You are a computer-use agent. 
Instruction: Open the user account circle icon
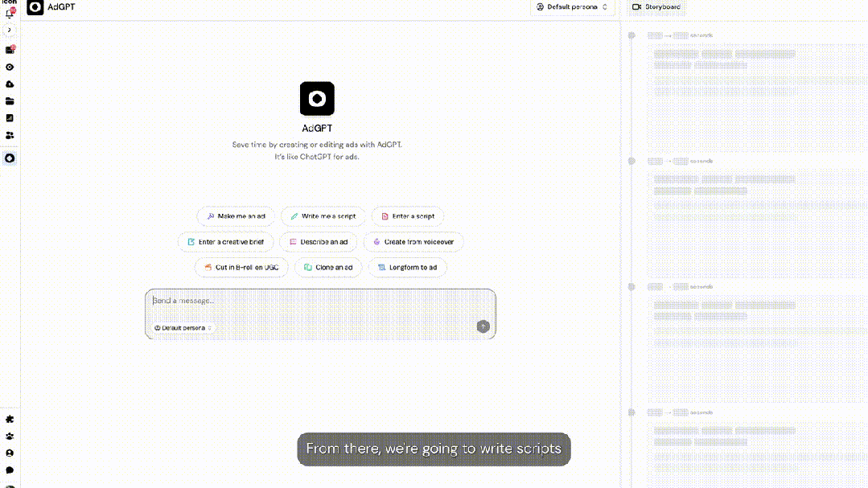pos(10,453)
